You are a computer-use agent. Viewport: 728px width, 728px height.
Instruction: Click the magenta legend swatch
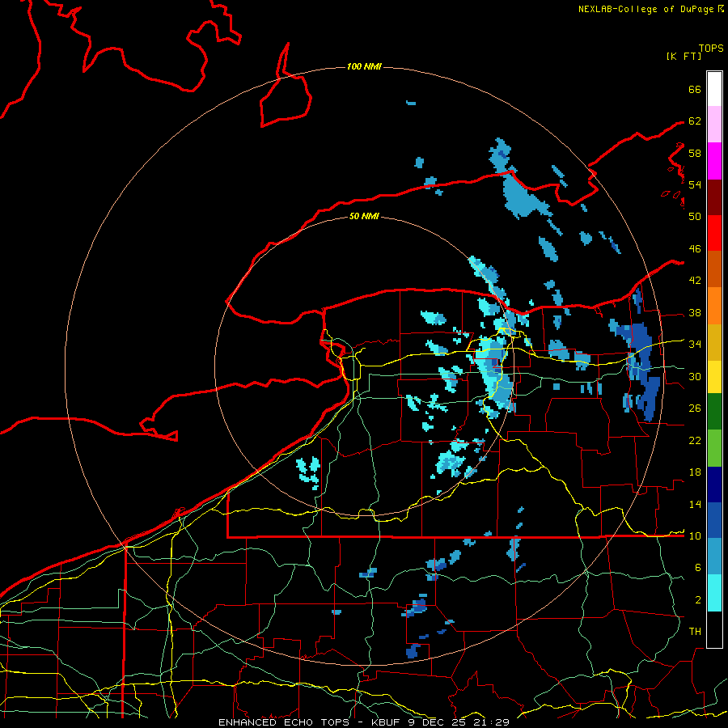tap(714, 161)
